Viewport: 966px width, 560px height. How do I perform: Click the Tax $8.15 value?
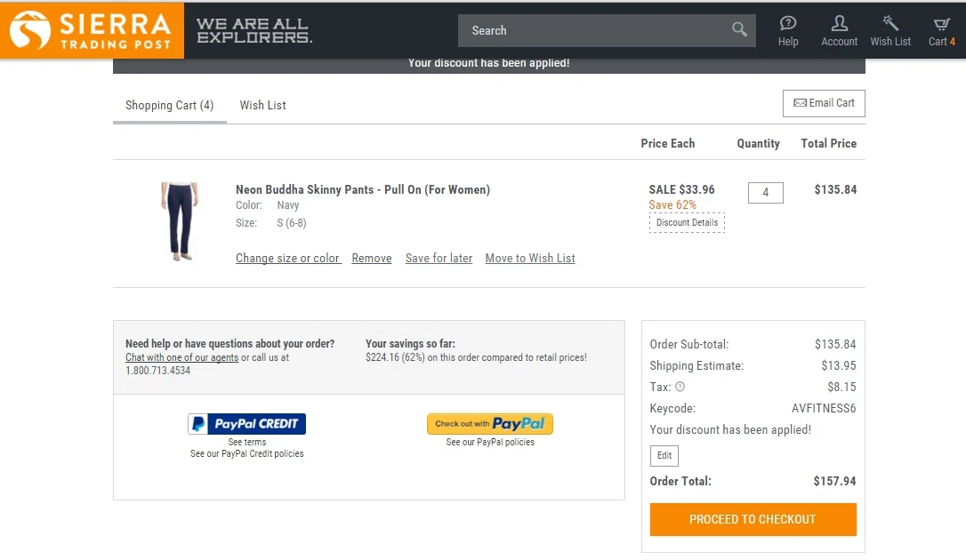pyautogui.click(x=841, y=387)
